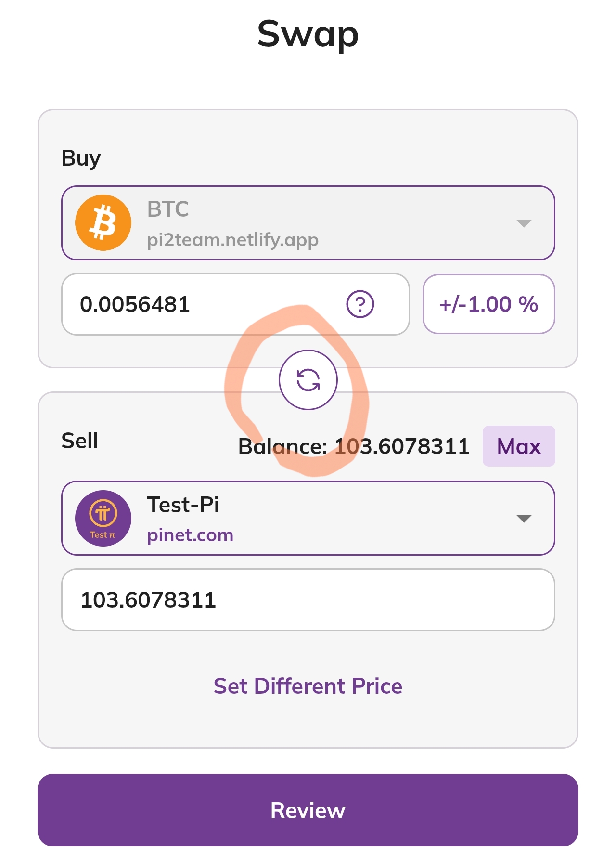
Task: Tap the circular swap direction arrows
Action: tap(308, 380)
